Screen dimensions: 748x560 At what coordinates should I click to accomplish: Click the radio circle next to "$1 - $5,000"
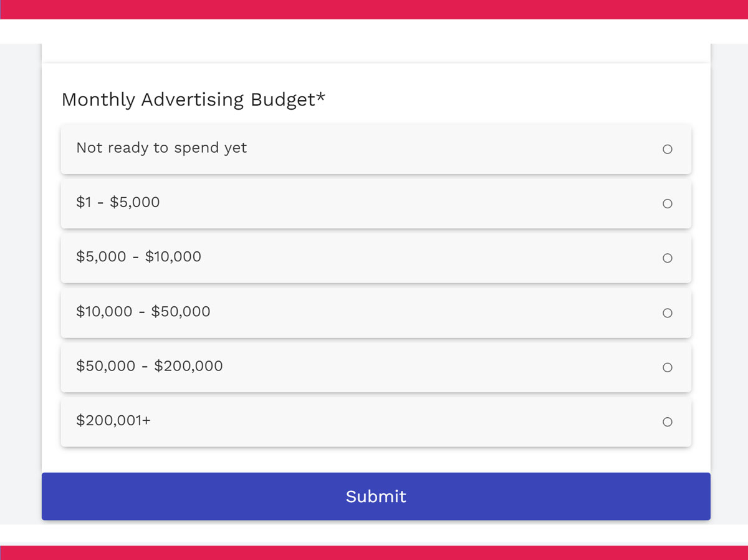(668, 203)
